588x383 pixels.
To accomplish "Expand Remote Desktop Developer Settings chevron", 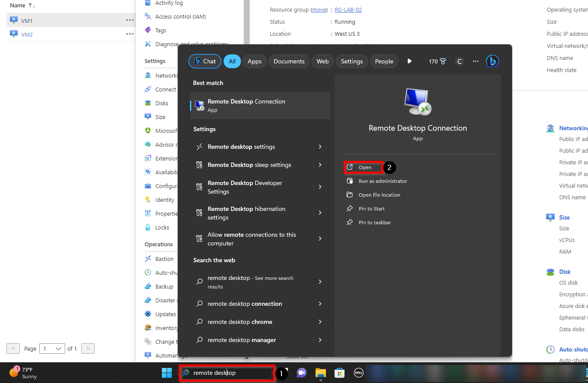I will click(320, 187).
